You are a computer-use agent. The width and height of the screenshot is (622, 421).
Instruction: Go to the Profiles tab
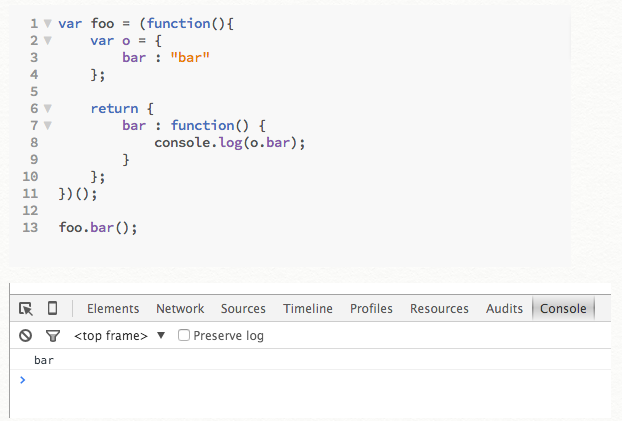[x=371, y=308]
